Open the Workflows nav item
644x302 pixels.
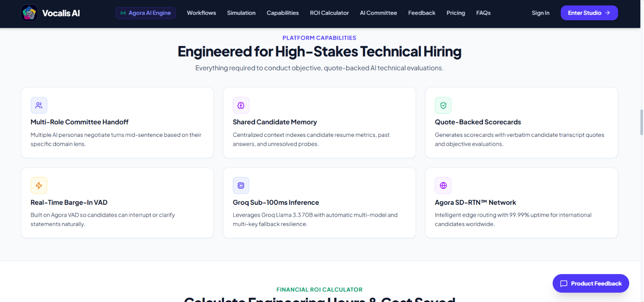coord(201,13)
